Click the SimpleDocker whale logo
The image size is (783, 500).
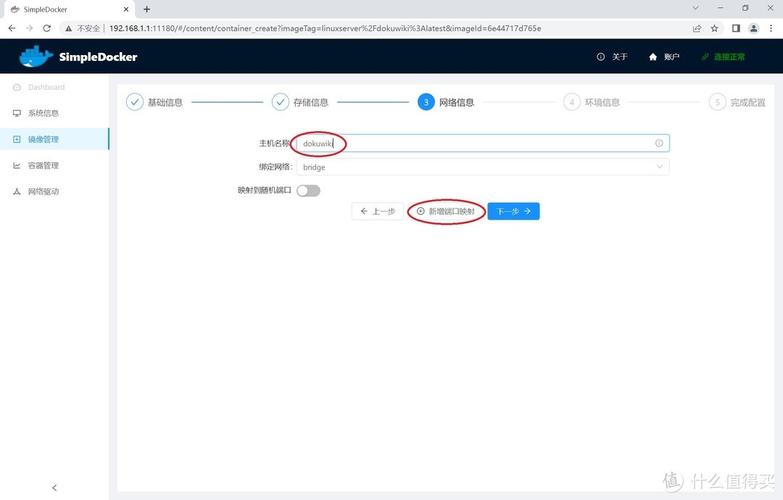(36, 56)
